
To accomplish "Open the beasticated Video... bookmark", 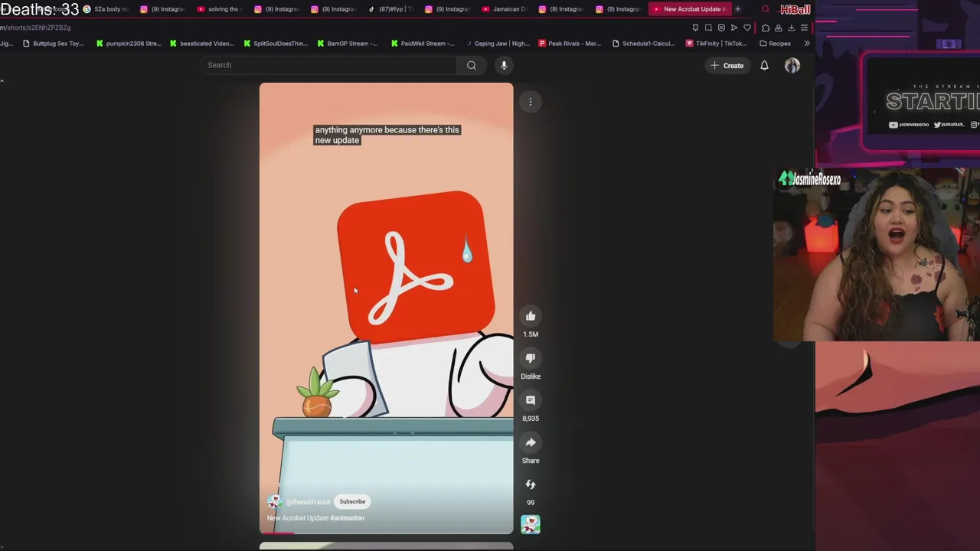I will [202, 44].
